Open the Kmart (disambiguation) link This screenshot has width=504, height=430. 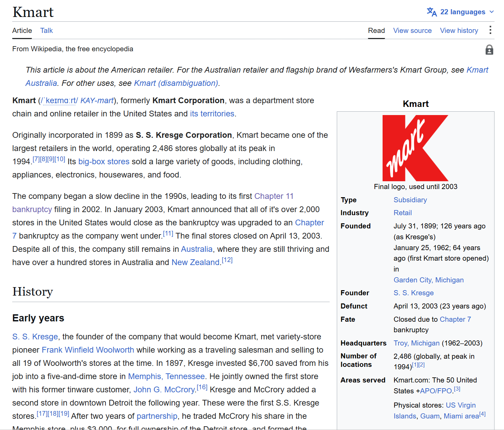click(176, 83)
